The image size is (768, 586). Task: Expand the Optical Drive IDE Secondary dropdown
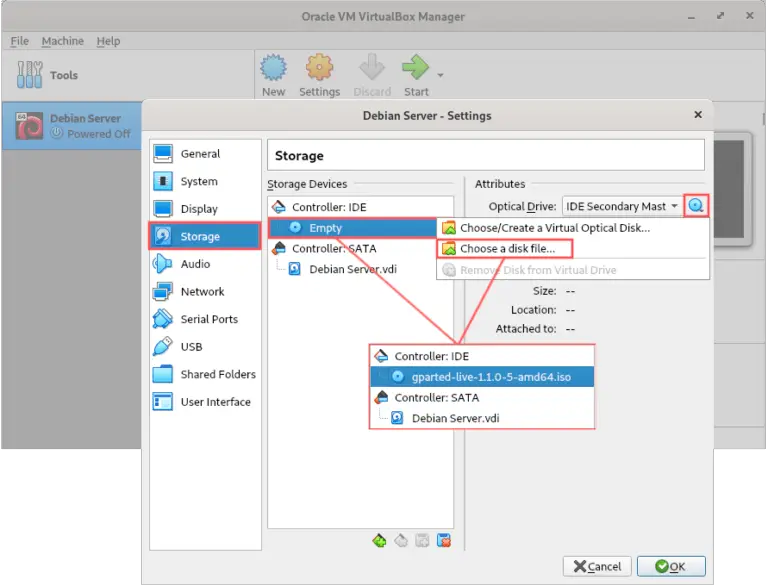coord(622,206)
